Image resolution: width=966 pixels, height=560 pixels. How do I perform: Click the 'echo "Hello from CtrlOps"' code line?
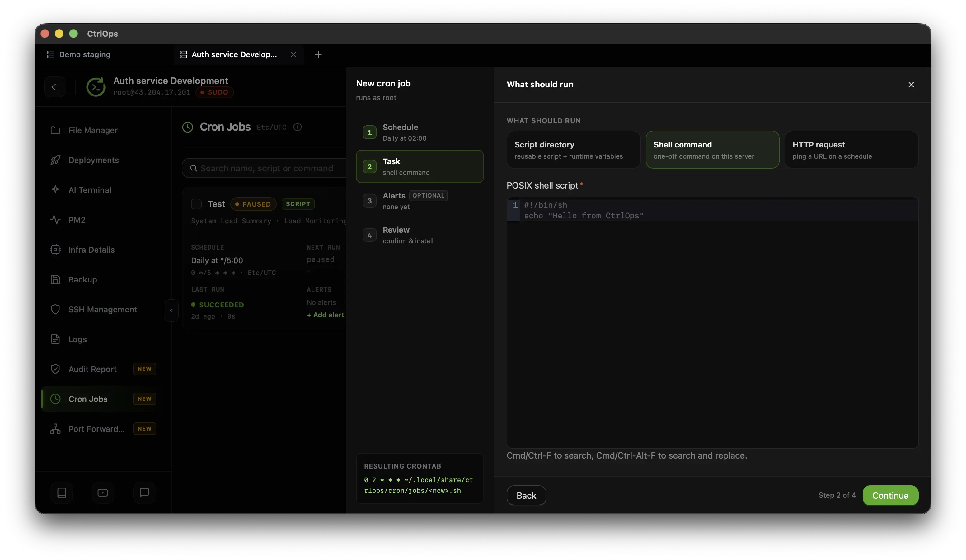[584, 216]
